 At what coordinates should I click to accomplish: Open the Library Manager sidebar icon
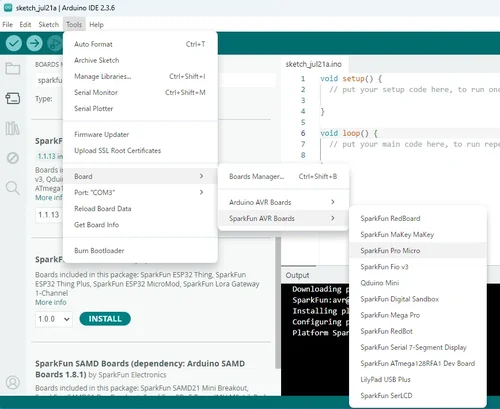[13, 128]
